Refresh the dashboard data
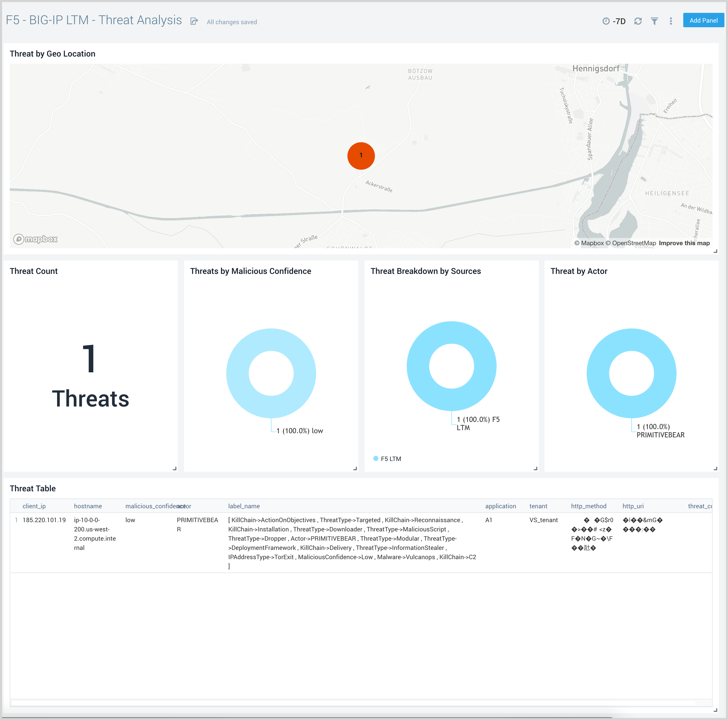 pyautogui.click(x=638, y=21)
